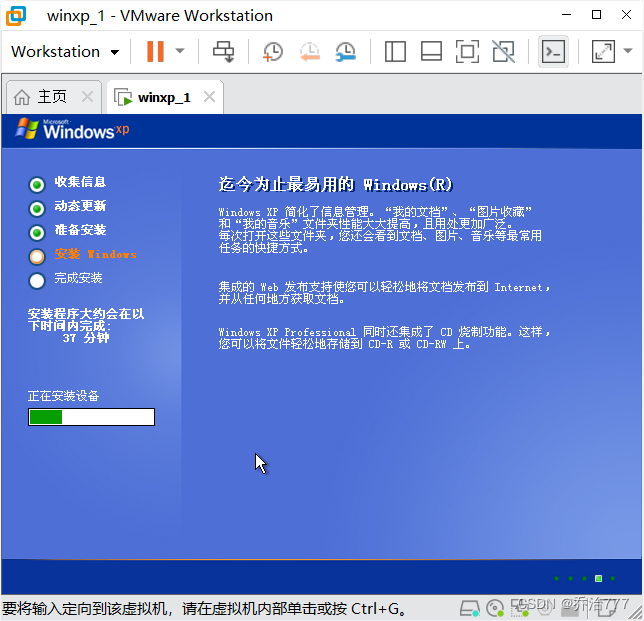Click the status bar input hint text
Screen dimensions: 644x621
point(205,609)
